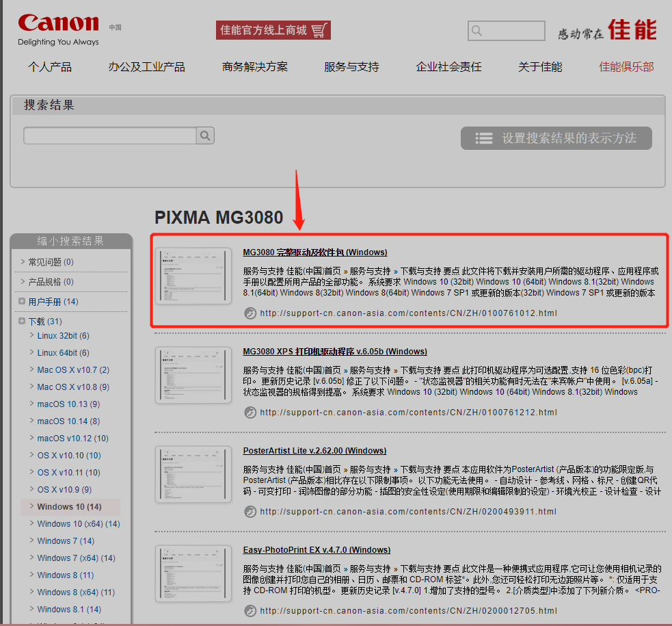Filter by Windows 8.1 (14)
The image size is (672, 626).
pos(69,610)
